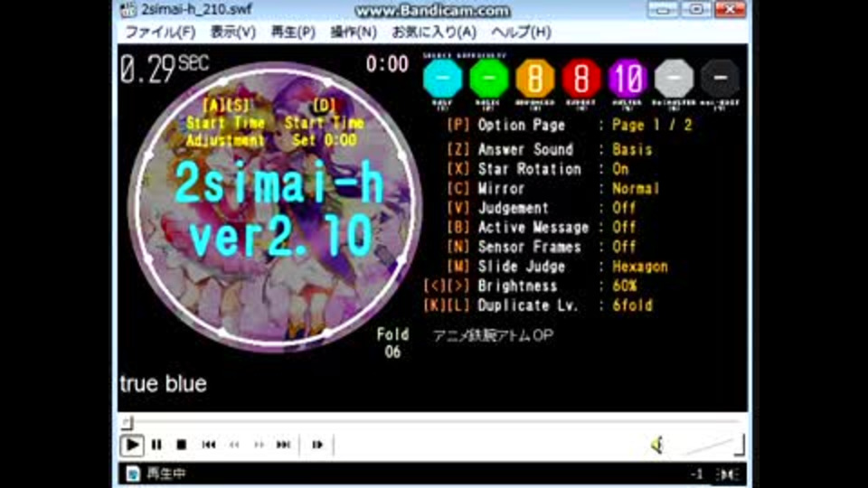Click the [A][S] Start Time Adjustment label
Viewport: 868px width, 488px height.
pos(225,123)
